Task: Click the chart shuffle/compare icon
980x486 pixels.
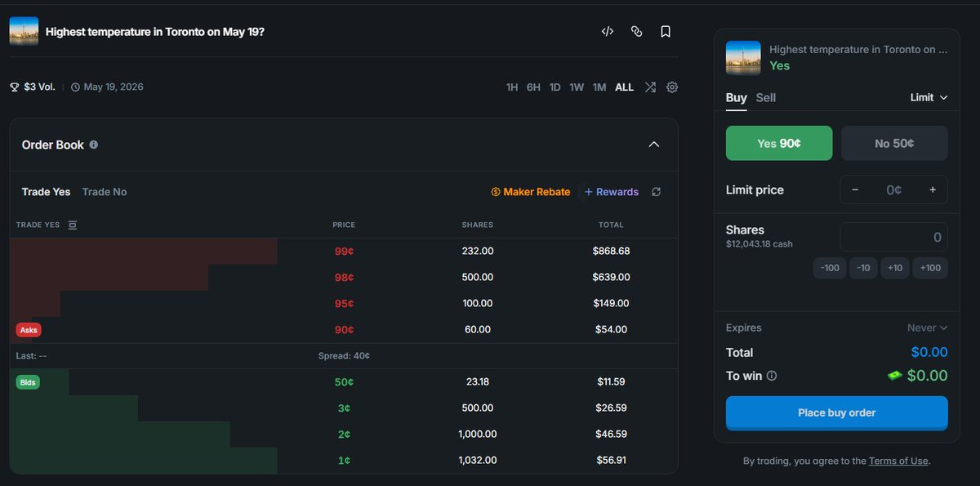Action: [x=650, y=87]
